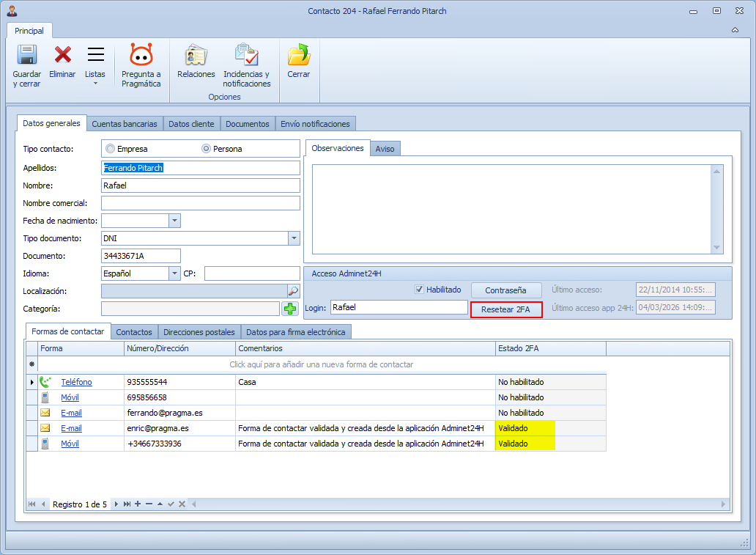Open the Fecha de nacimiento date picker
Image resolution: width=756 pixels, height=555 pixels.
point(174,221)
